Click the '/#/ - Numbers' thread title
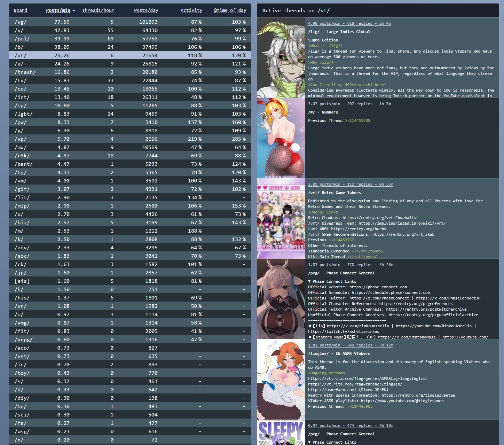504x445 pixels. click(x=323, y=112)
